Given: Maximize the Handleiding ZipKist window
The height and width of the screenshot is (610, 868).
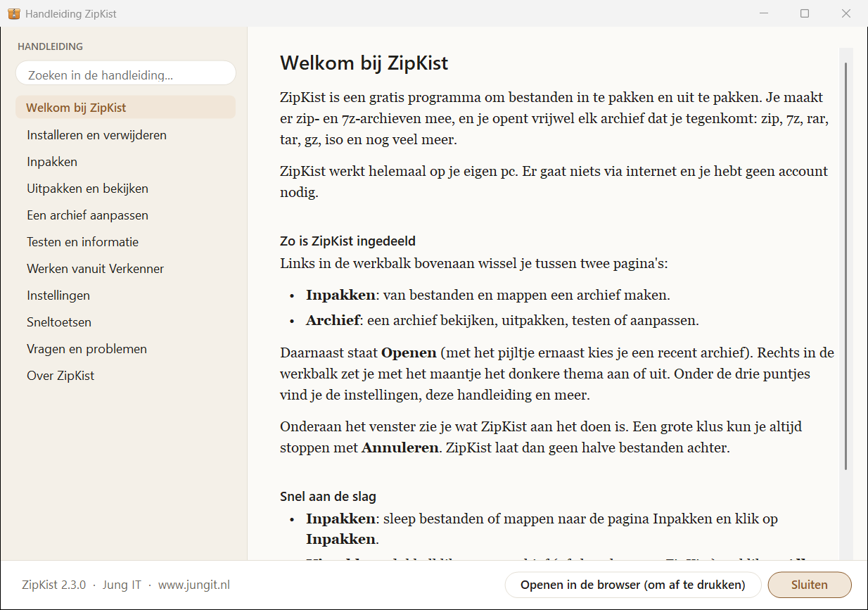Looking at the screenshot, I should tap(805, 13).
